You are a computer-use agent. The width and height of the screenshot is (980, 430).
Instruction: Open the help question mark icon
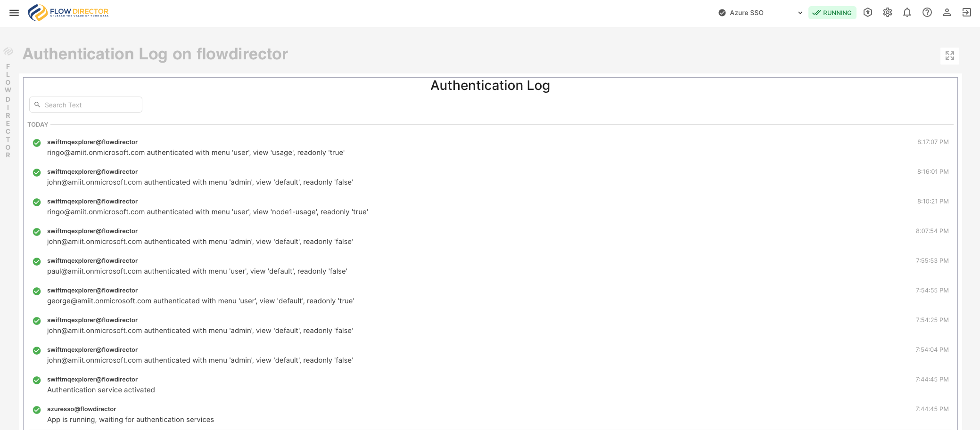tap(927, 13)
